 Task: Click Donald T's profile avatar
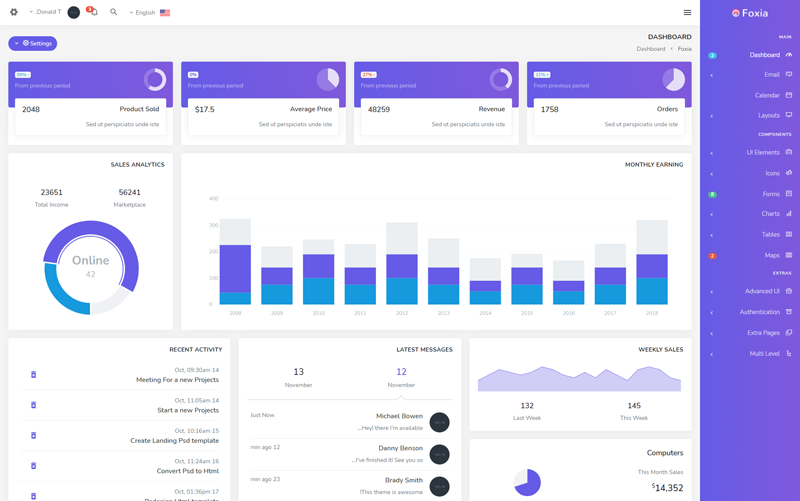pyautogui.click(x=73, y=13)
